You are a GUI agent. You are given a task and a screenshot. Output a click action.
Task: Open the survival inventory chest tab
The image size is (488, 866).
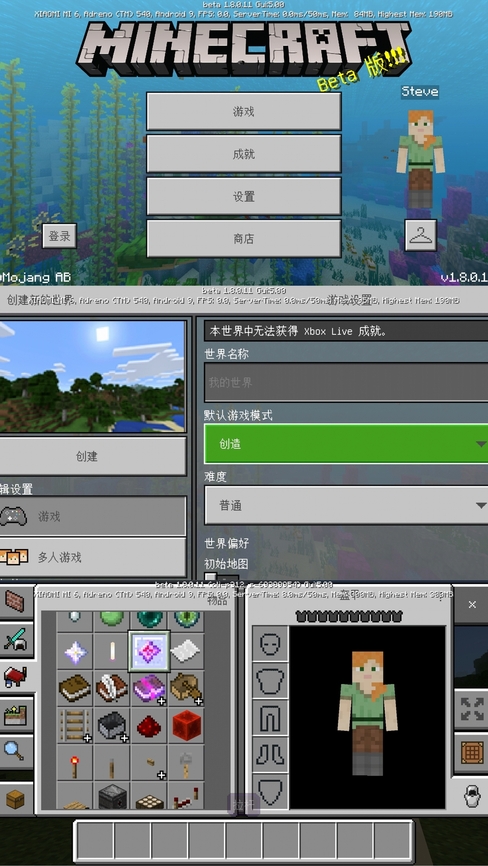pyautogui.click(x=15, y=798)
